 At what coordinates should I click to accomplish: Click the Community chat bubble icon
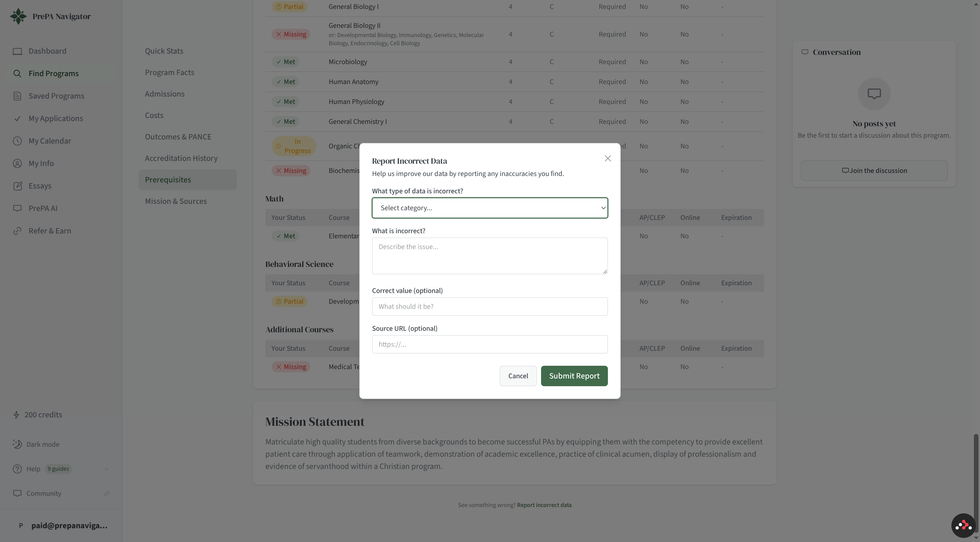[17, 493]
